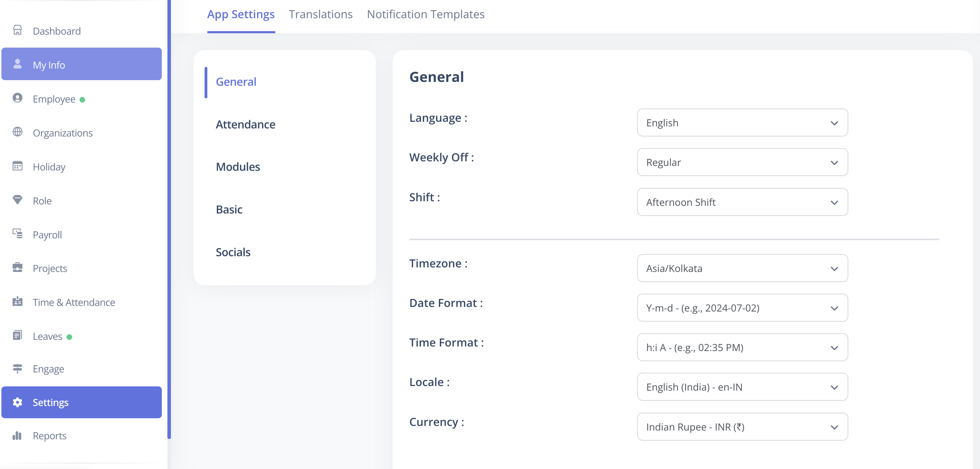
Task: Open the Timezone Asia/Kolkata dropdown
Action: (742, 268)
